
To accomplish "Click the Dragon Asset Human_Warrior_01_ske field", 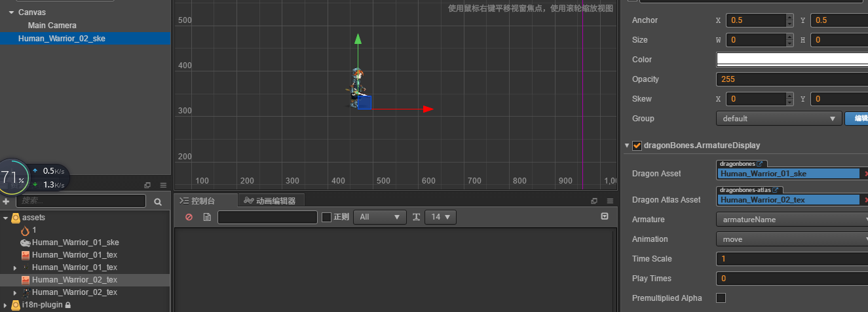I will click(789, 174).
